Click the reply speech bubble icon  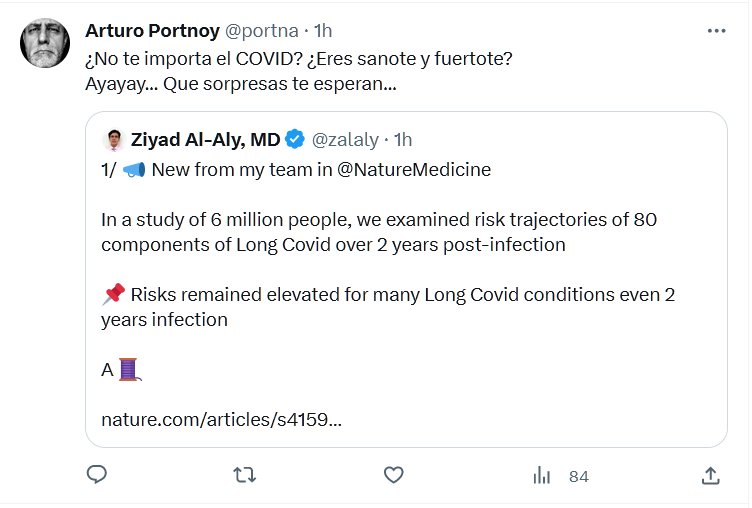97,476
